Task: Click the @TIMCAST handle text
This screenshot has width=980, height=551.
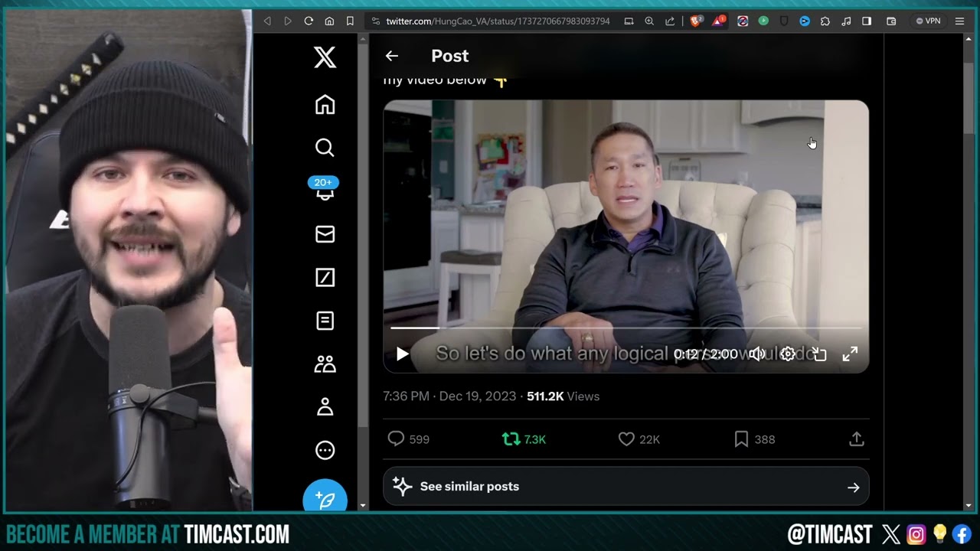Action: tap(830, 534)
